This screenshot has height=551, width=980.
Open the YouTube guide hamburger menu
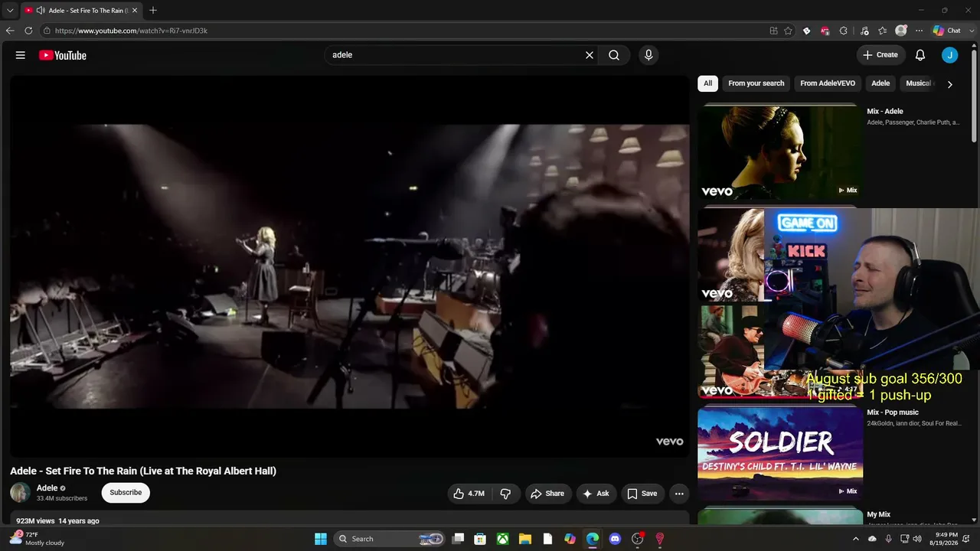coord(21,55)
